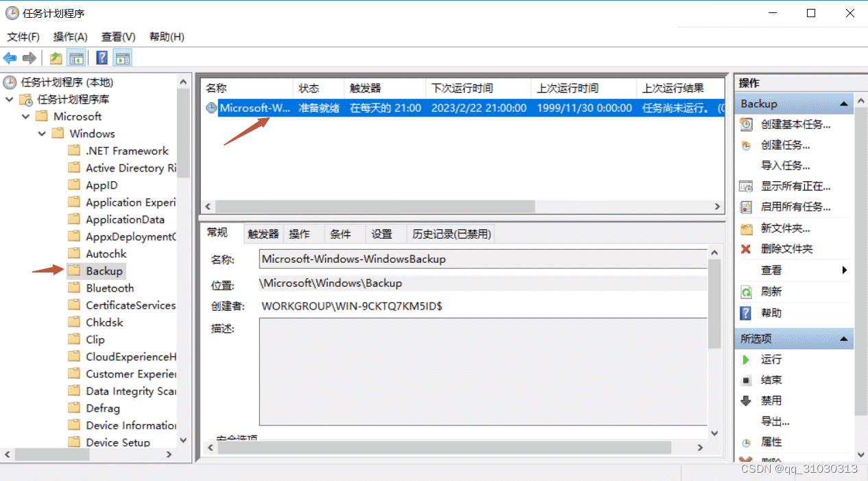
Task: Click the up one level folder icon
Action: point(56,58)
